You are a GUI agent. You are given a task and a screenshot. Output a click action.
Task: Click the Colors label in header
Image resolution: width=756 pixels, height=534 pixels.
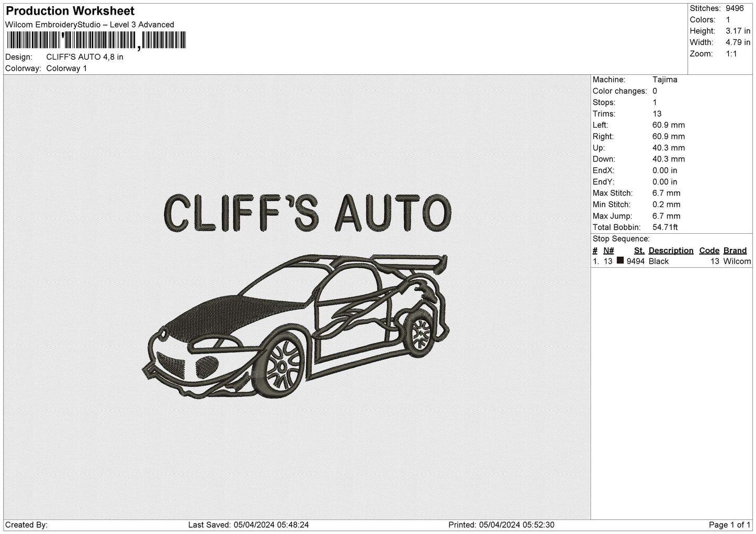[x=703, y=20]
